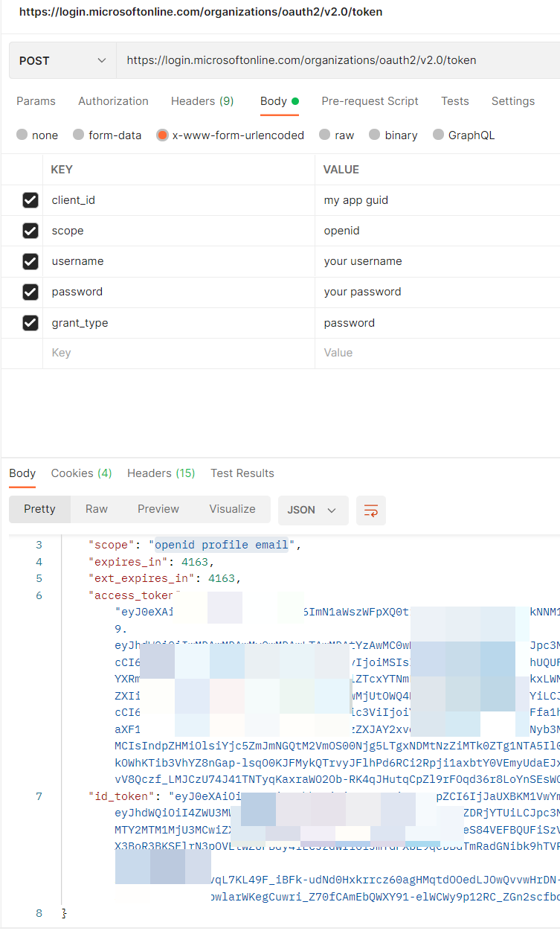This screenshot has height=931, width=560.
Task: Click the wrap lines icon in response toolbar
Action: pyautogui.click(x=370, y=510)
